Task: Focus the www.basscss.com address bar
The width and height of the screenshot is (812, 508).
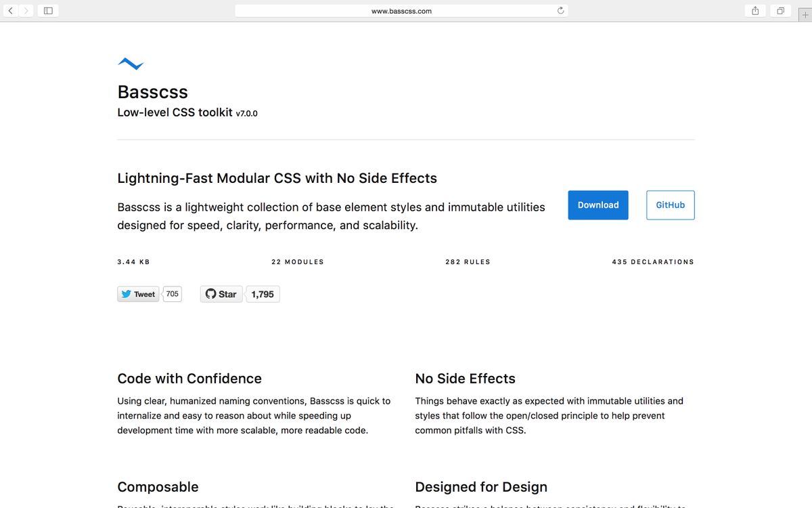Action: 401,11
